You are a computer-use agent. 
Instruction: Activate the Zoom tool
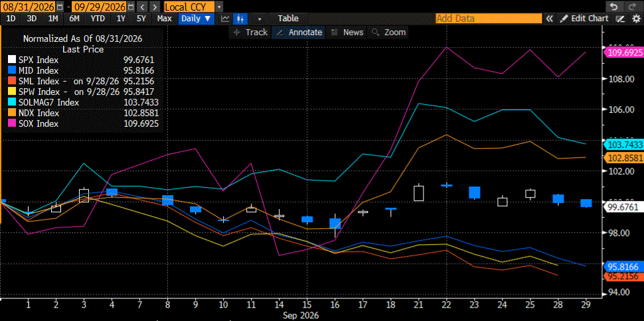pyautogui.click(x=388, y=32)
